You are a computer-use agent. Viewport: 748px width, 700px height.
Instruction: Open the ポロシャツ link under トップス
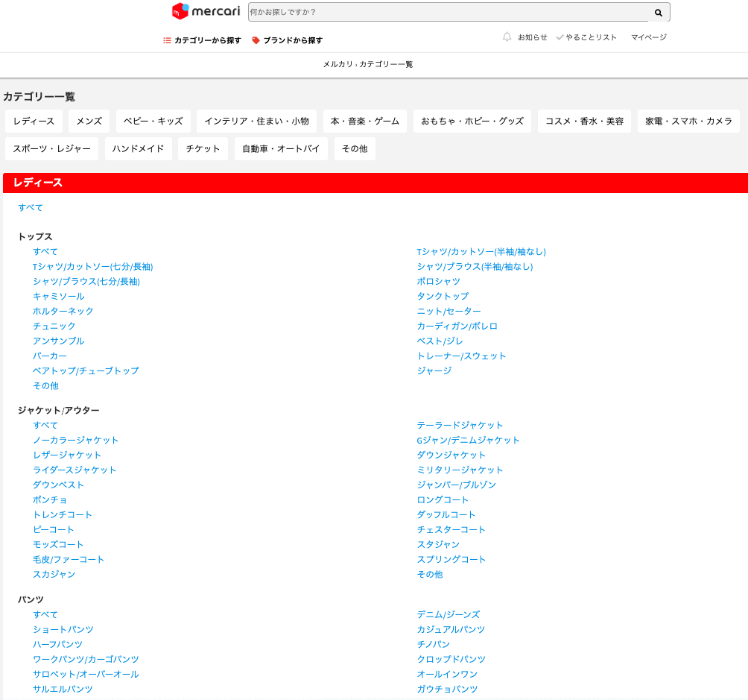tap(438, 281)
